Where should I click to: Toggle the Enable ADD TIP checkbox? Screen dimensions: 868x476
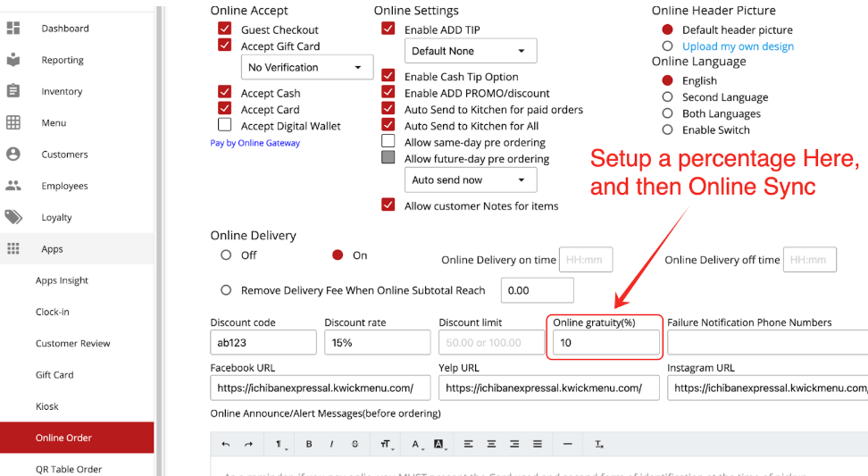pos(388,29)
